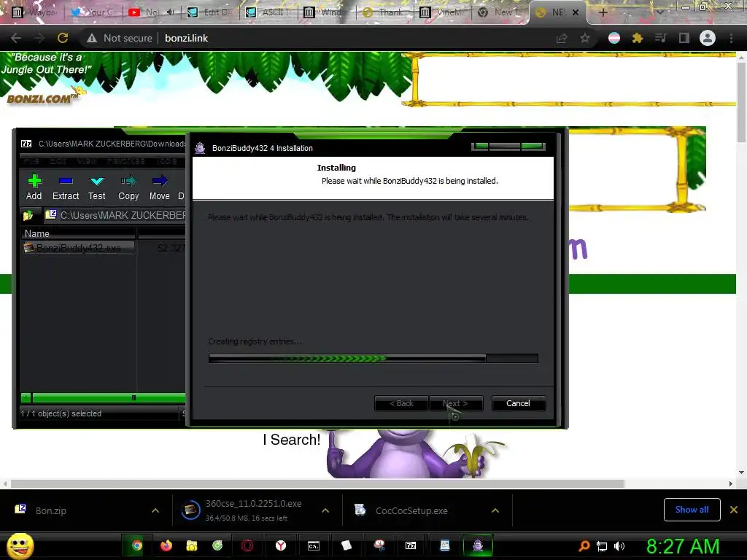This screenshot has height=560, width=747.
Task: Open File Explorer from taskbar
Action: tap(192, 545)
